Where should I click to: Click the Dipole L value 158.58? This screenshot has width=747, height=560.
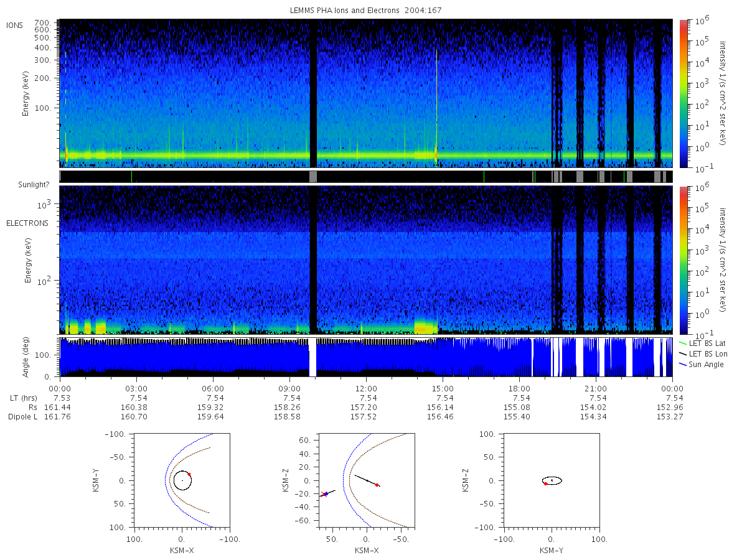click(287, 416)
